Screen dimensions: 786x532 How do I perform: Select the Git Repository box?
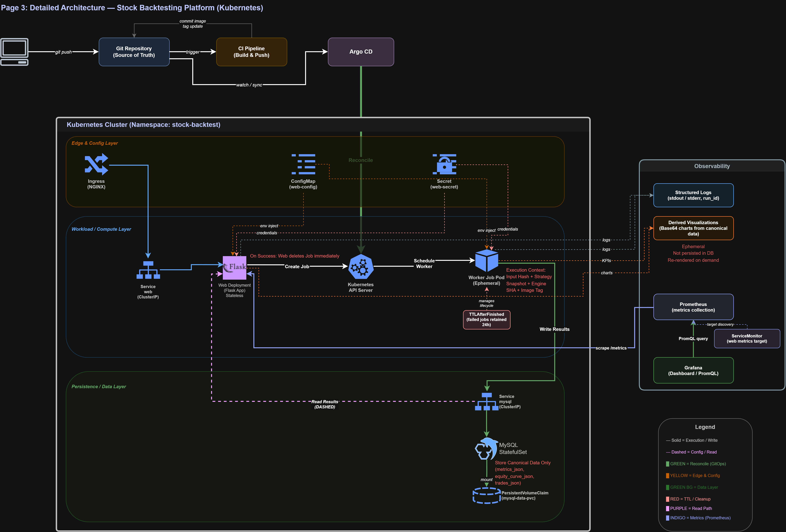coord(134,52)
